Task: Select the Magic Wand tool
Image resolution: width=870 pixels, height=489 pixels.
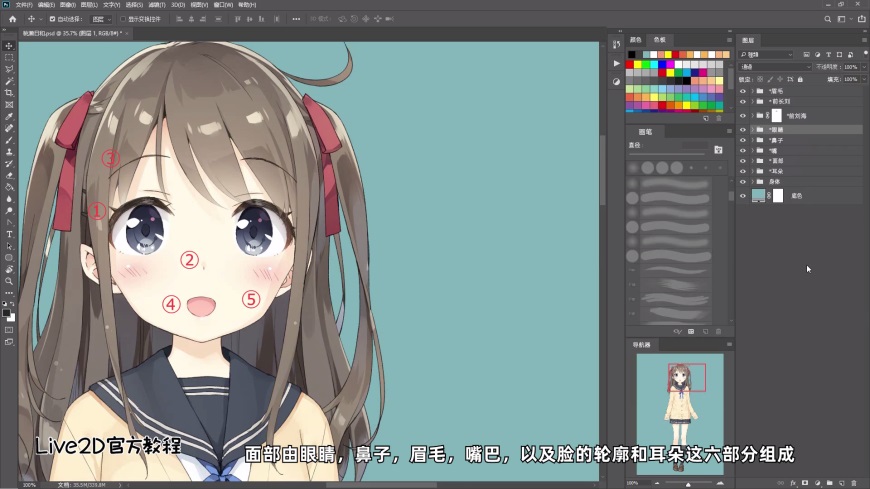Action: coord(9,81)
